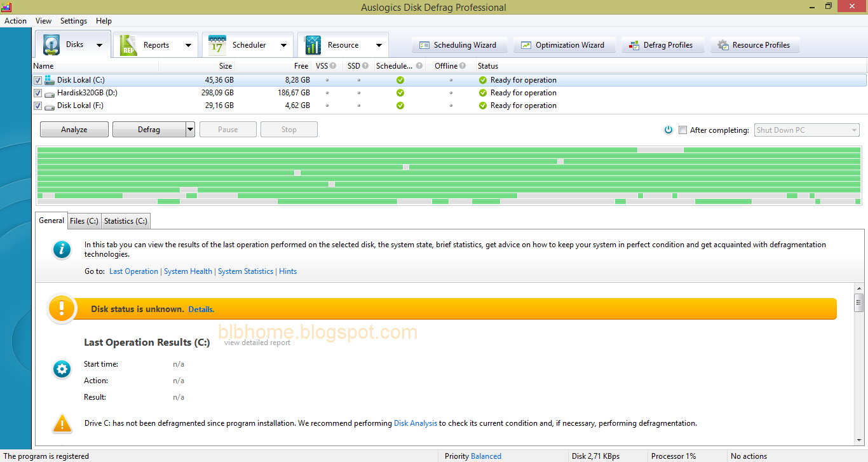Click the help icon beside Schedule column

point(419,65)
